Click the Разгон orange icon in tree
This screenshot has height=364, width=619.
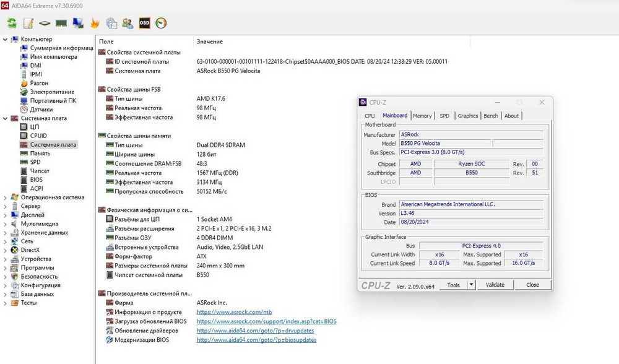pos(24,83)
